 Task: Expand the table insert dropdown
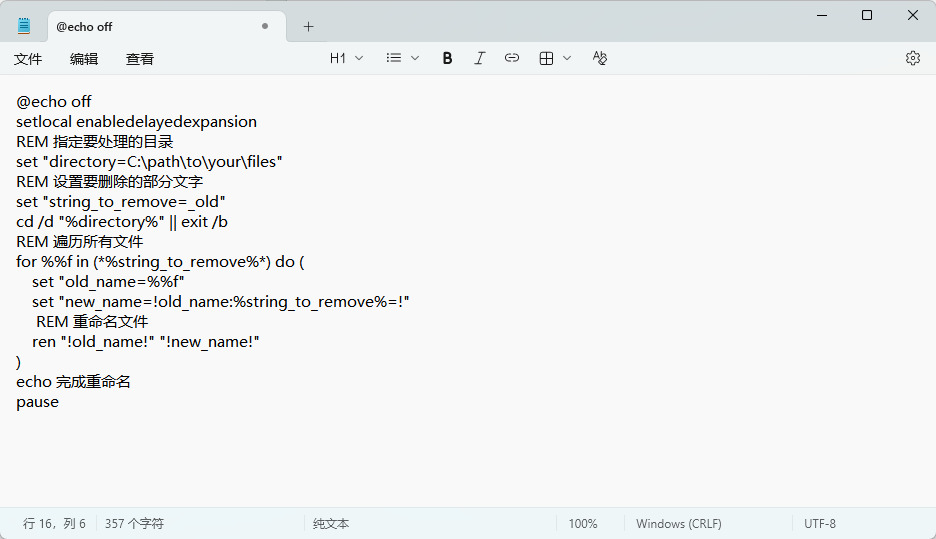(x=555, y=59)
